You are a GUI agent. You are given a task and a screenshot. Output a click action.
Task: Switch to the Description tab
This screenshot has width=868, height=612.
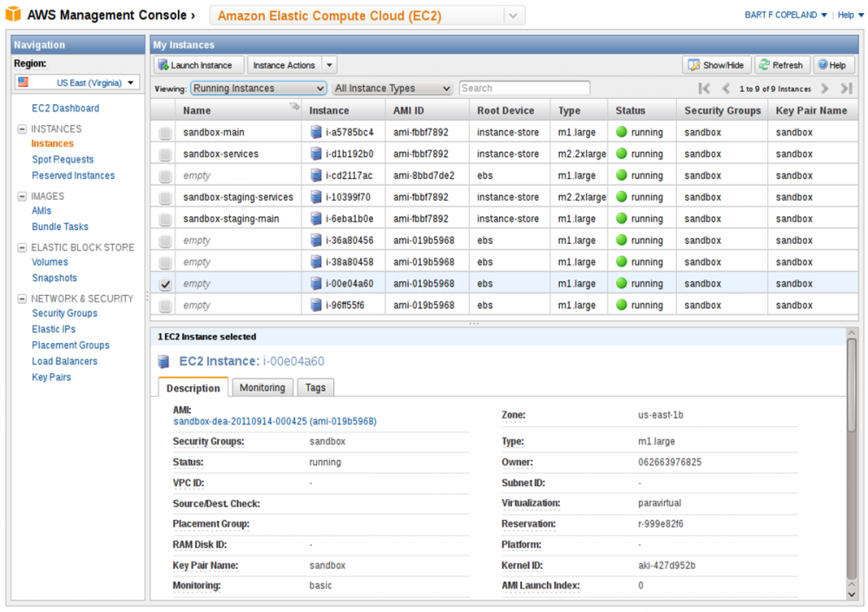[194, 388]
